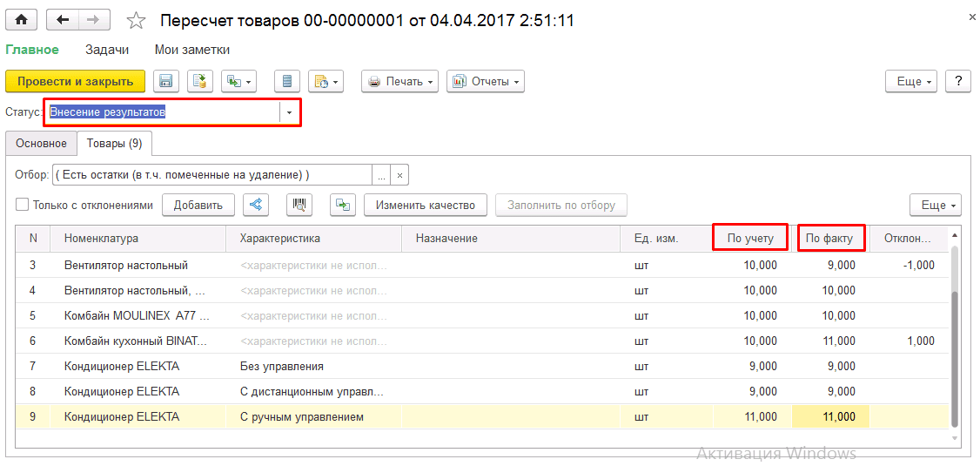Go back with the left arrow
The width and height of the screenshot is (980, 466).
pos(62,20)
